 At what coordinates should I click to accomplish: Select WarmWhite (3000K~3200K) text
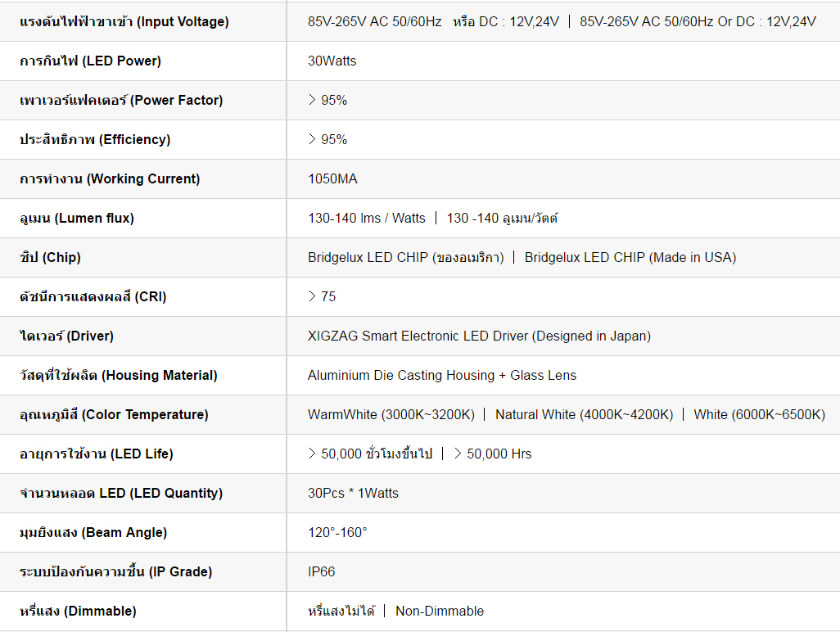pyautogui.click(x=391, y=415)
